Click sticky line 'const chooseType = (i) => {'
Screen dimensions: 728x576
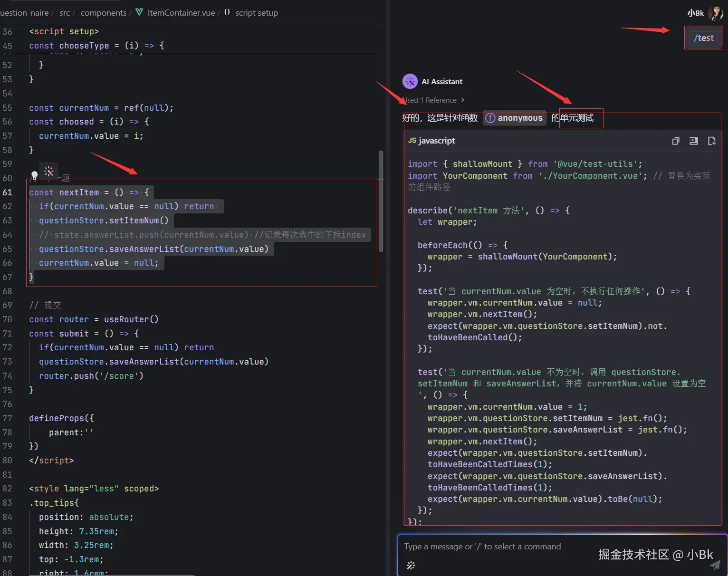[x=96, y=46]
